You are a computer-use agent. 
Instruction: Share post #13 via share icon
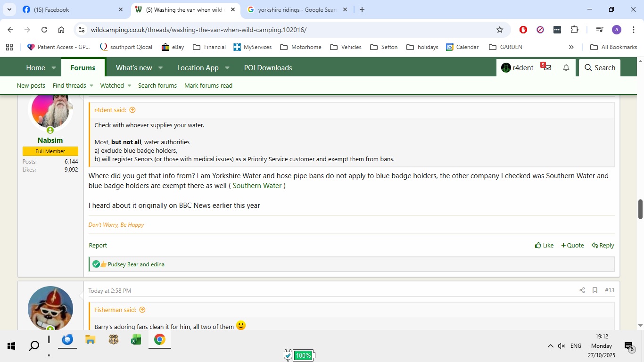[x=582, y=290]
